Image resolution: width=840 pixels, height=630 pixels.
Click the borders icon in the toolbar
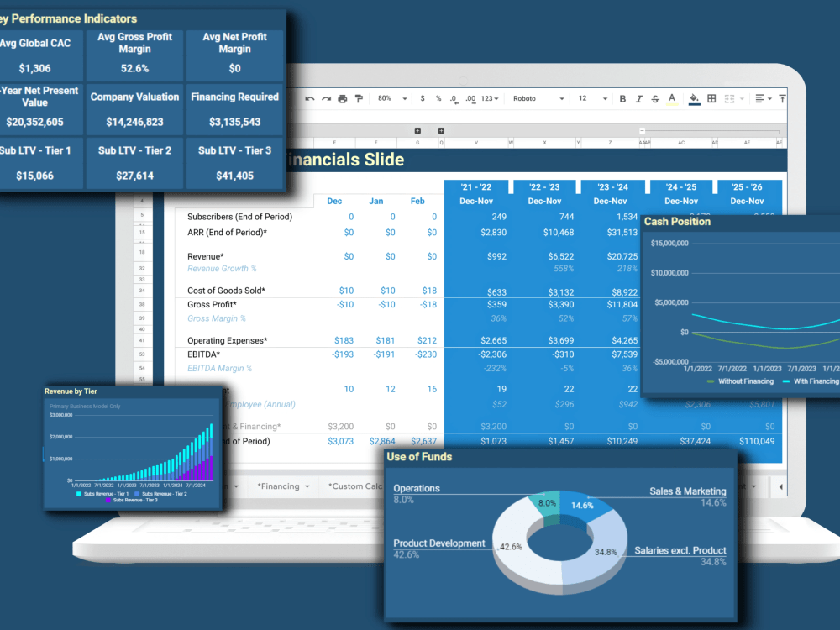(x=711, y=98)
